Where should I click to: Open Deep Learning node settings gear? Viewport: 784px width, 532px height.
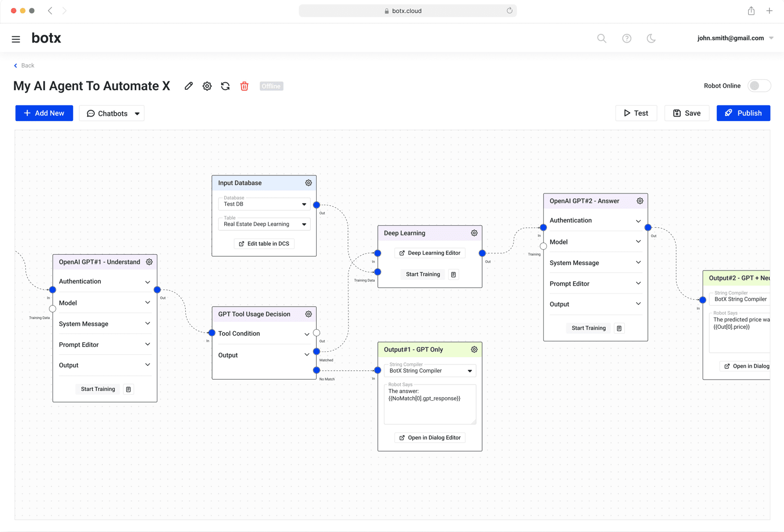474,233
